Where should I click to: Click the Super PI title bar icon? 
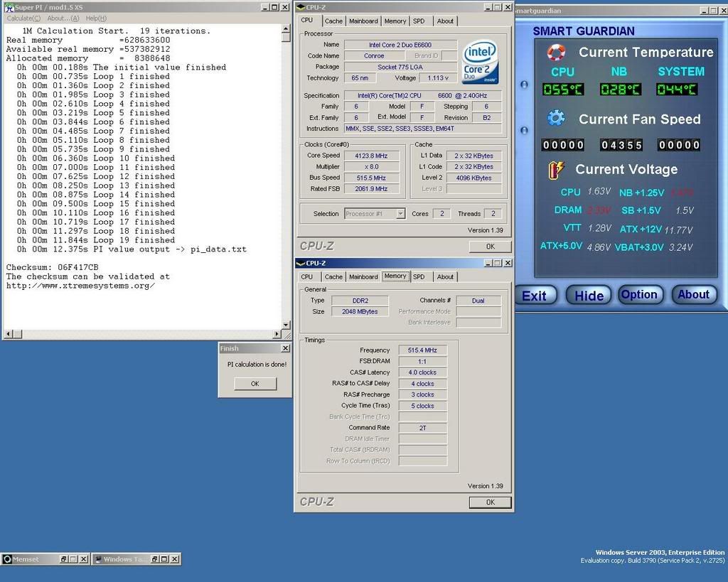(9, 7)
